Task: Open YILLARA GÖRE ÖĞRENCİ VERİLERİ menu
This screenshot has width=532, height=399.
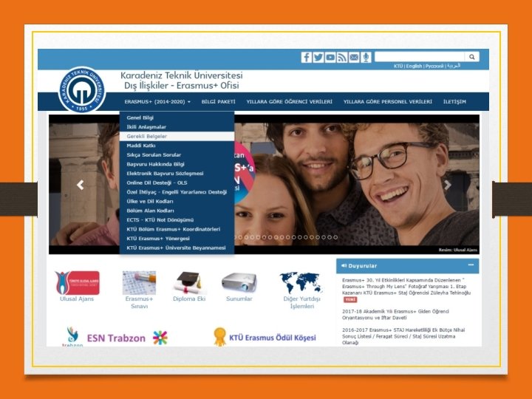Action: pyautogui.click(x=290, y=102)
